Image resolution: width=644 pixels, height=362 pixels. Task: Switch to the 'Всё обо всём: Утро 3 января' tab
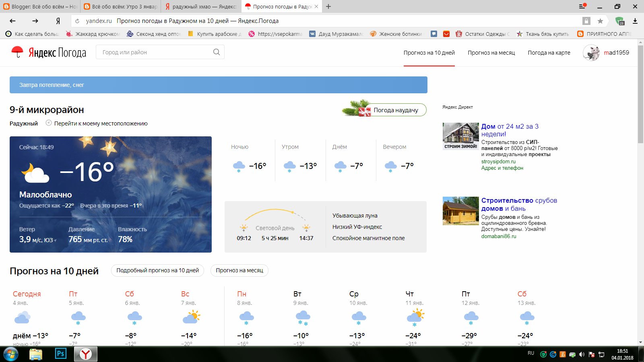pyautogui.click(x=121, y=6)
